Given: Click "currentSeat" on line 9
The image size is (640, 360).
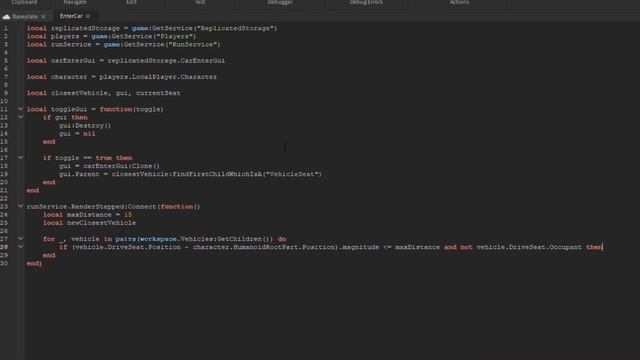Looking at the screenshot, I should pyautogui.click(x=158, y=93).
